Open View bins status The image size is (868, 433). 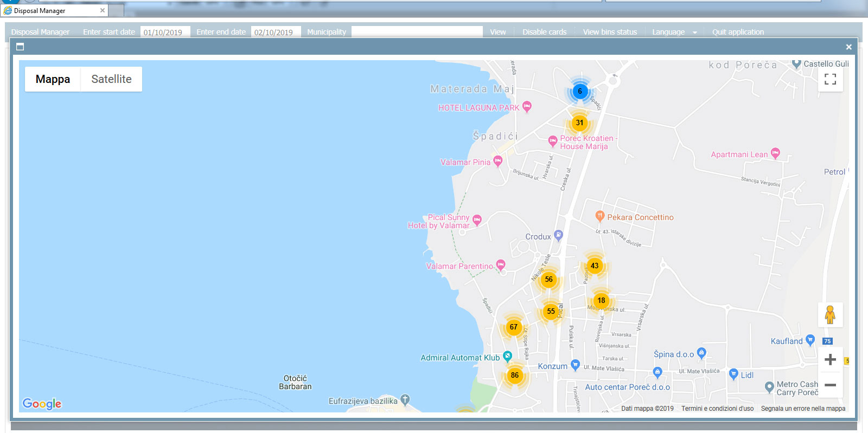[x=610, y=32]
